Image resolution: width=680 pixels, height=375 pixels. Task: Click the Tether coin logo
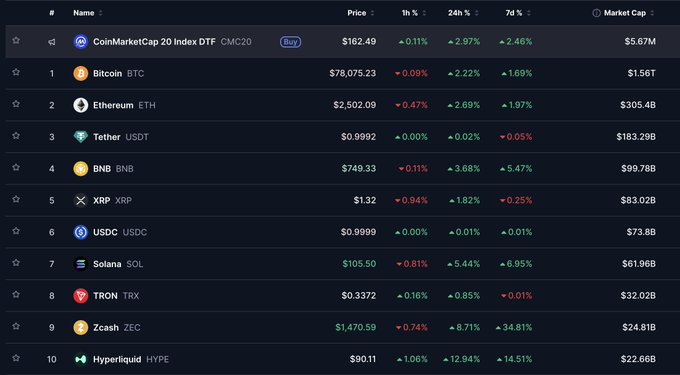[x=81, y=137]
